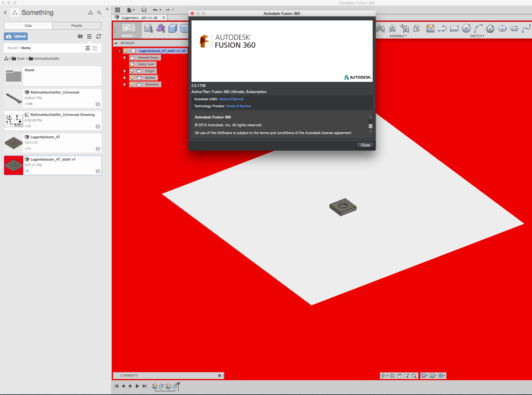Click the Undo arrow icon

tap(155, 10)
